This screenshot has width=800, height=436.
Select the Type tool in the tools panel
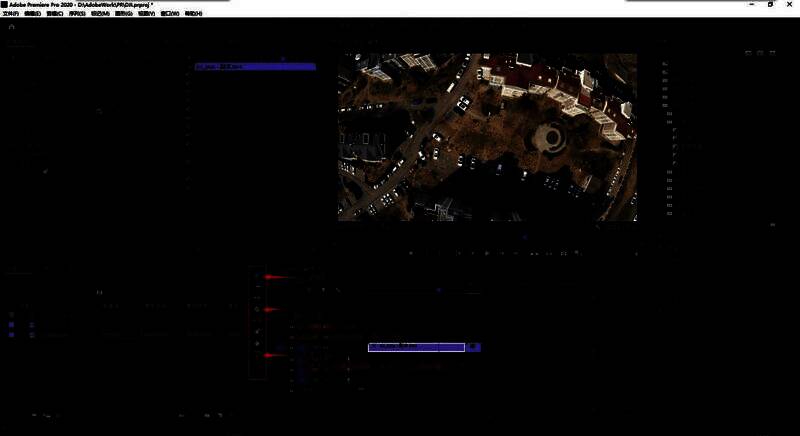tap(258, 355)
